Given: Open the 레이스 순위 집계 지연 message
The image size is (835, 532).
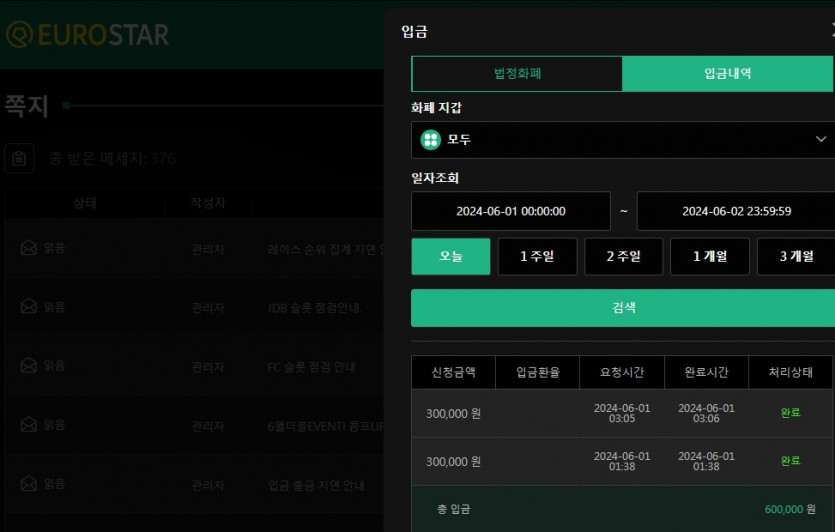Looking at the screenshot, I should click(x=326, y=249).
